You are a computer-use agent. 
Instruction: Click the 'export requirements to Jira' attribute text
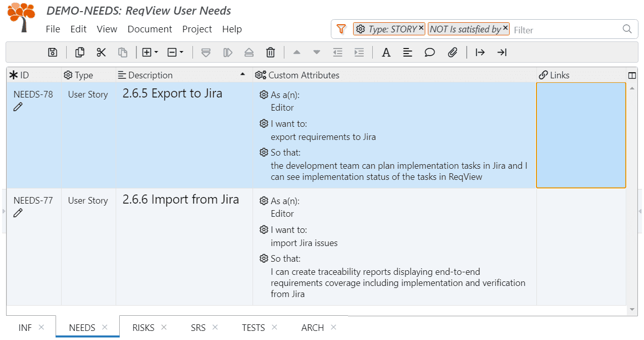point(323,137)
